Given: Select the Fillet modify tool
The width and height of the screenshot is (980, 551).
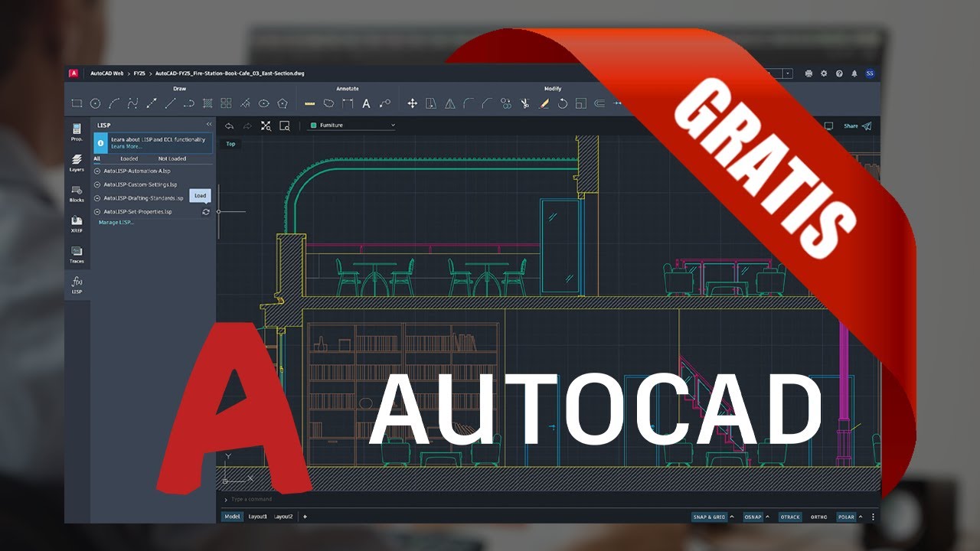Looking at the screenshot, I should (x=468, y=103).
